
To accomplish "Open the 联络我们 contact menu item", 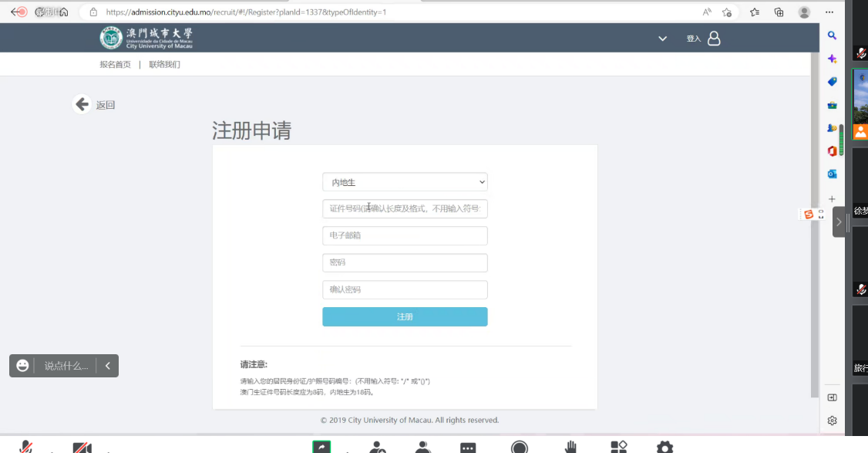I will (164, 64).
